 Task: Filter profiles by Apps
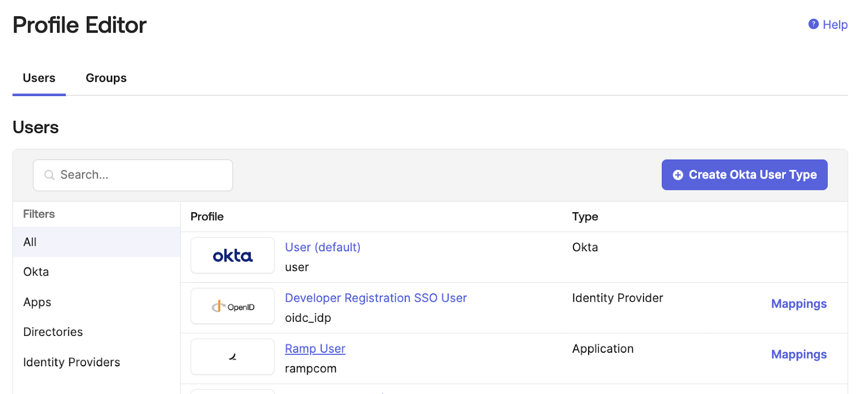click(97, 302)
